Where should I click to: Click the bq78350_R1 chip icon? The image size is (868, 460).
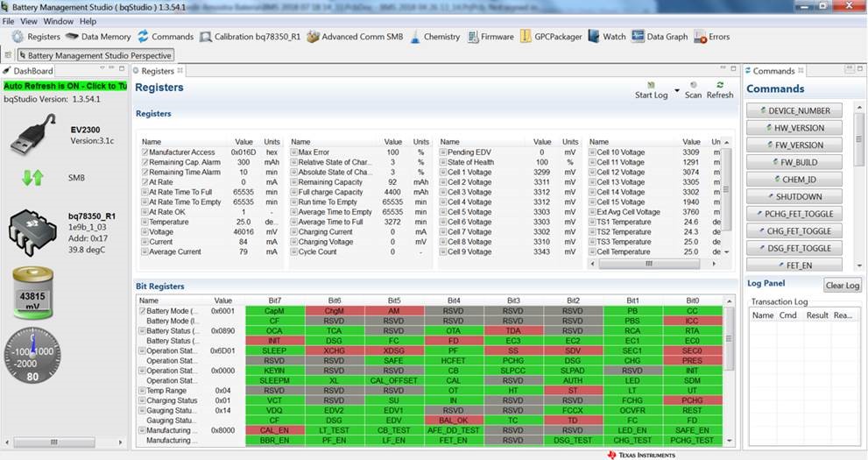[32, 231]
